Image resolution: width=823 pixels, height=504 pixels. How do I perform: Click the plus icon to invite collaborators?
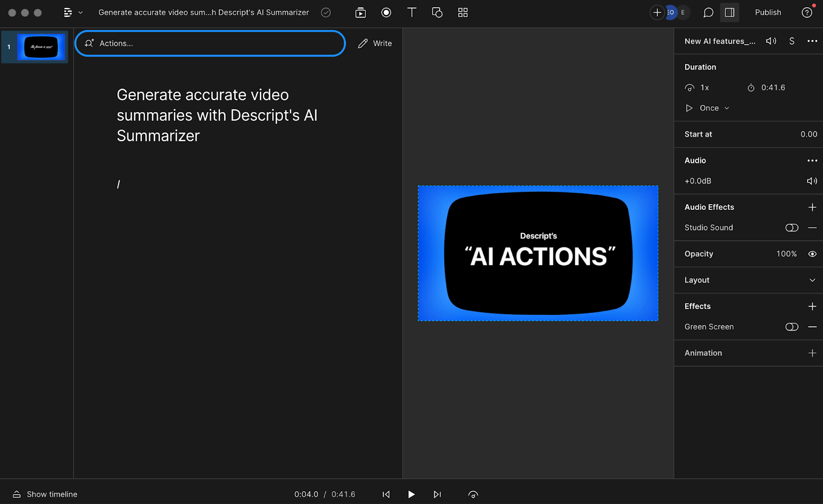click(x=657, y=12)
